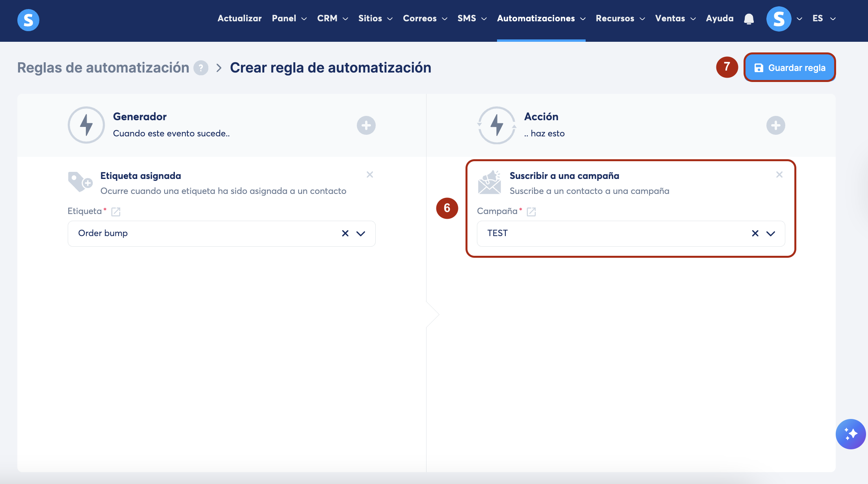The image size is (868, 484).
Task: Expand the Campaña dropdown arrow
Action: point(771,233)
